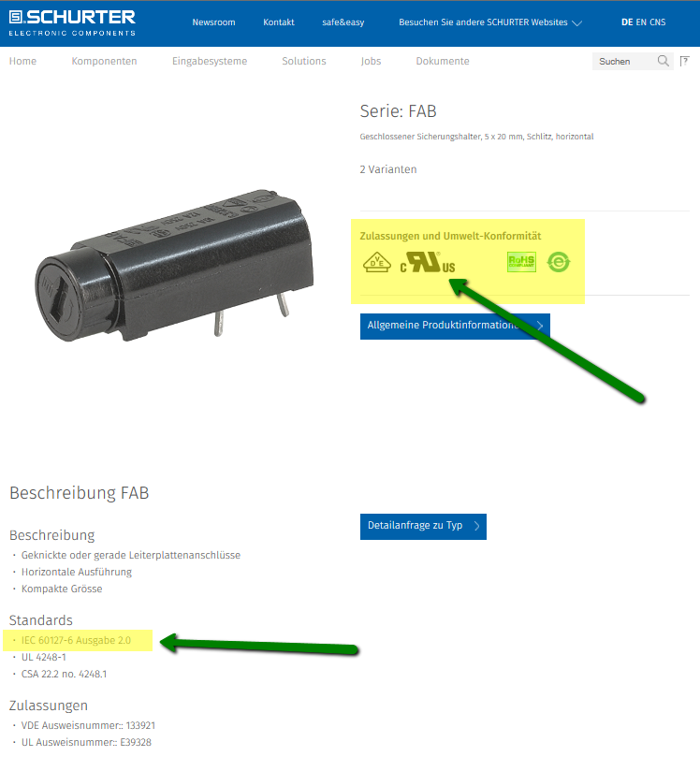Click CSA 22.2 no. 4248.1 entry
Image resolution: width=700 pixels, height=771 pixels.
[x=64, y=674]
